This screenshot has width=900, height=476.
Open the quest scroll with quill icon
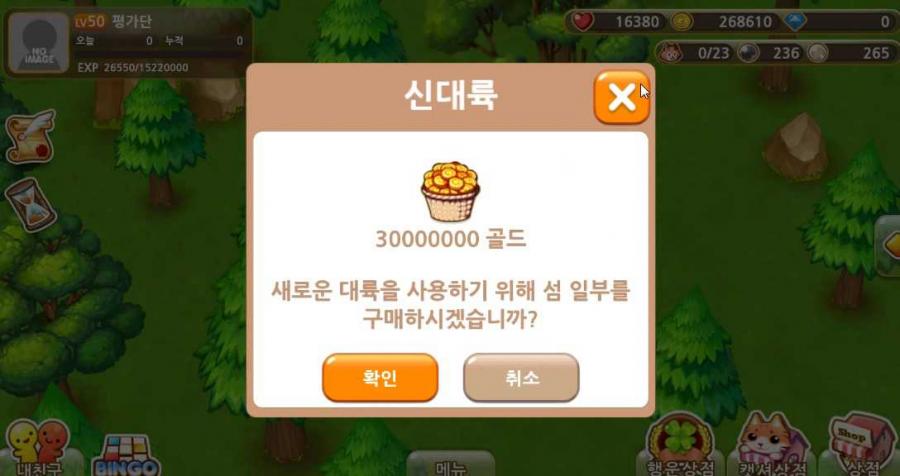pyautogui.click(x=30, y=136)
